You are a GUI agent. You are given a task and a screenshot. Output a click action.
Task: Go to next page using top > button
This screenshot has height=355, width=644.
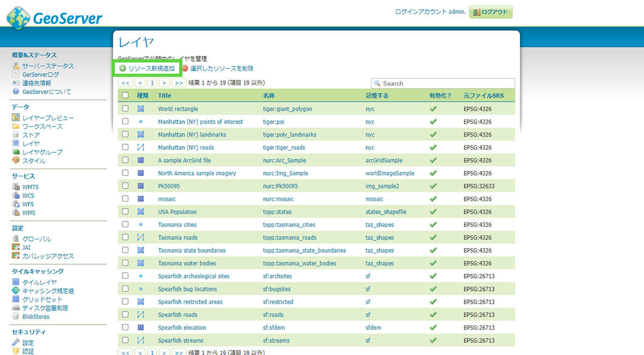pyautogui.click(x=165, y=83)
